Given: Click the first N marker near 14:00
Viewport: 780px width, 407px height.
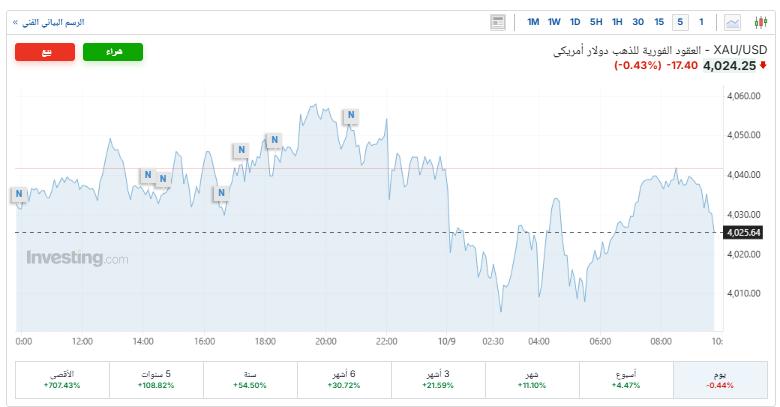Looking at the screenshot, I should (x=147, y=175).
